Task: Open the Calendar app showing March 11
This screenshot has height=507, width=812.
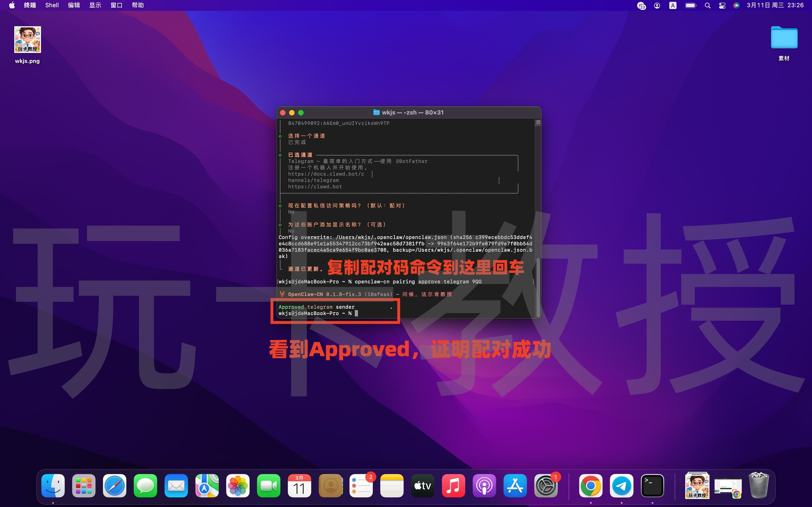Action: [x=300, y=485]
